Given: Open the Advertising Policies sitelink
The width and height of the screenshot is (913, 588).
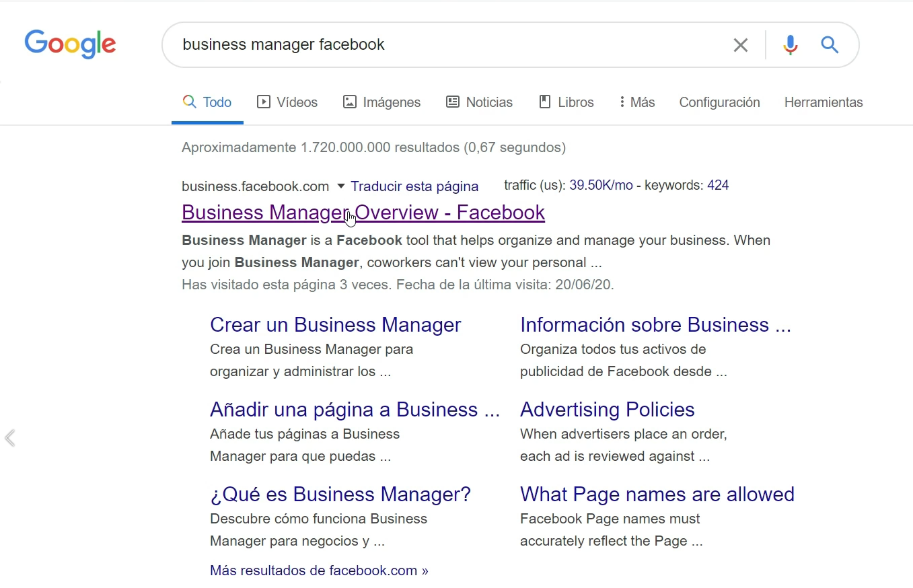Looking at the screenshot, I should 607,410.
